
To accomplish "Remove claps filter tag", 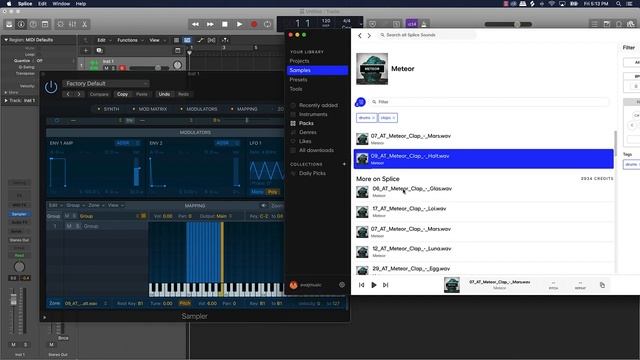I will pyautogui.click(x=394, y=118).
